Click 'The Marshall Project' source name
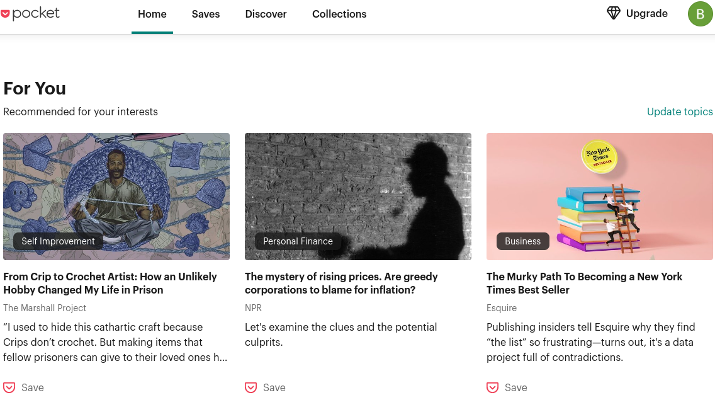This screenshot has height=400, width=715. tap(45, 308)
